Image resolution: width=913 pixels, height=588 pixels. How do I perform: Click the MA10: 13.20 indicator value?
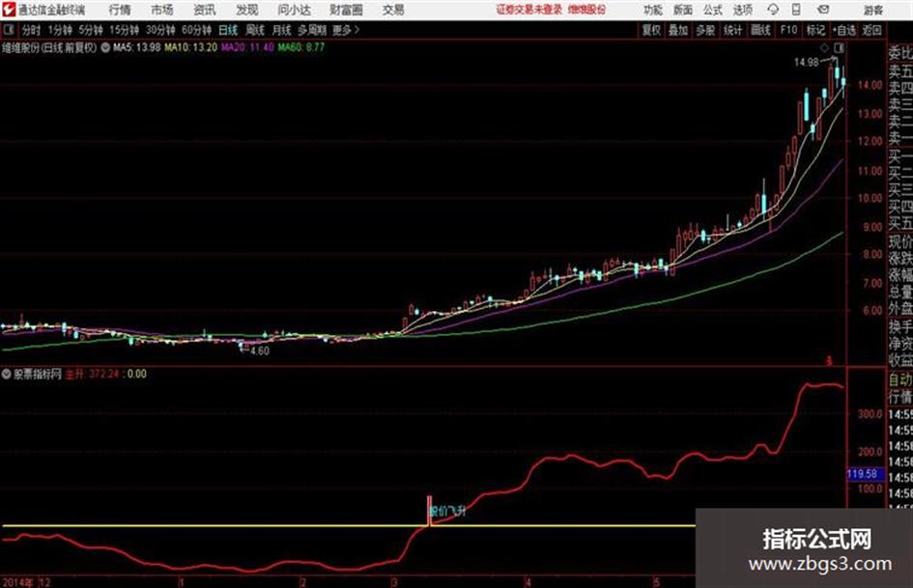[191, 47]
